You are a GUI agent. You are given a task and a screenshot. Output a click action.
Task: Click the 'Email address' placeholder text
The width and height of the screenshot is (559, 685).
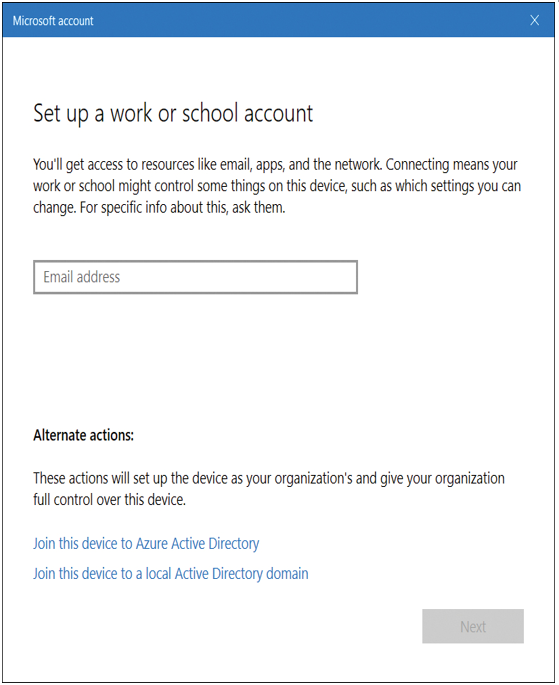81,277
